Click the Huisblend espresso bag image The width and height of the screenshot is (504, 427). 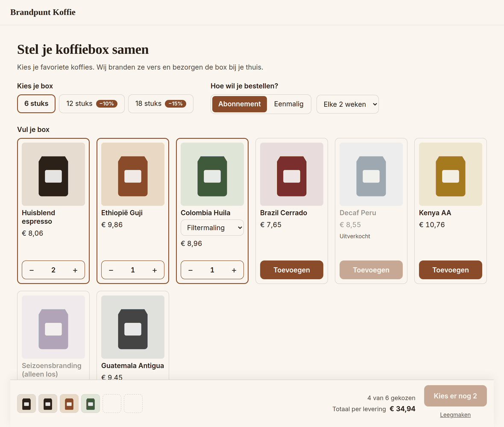pos(53,174)
